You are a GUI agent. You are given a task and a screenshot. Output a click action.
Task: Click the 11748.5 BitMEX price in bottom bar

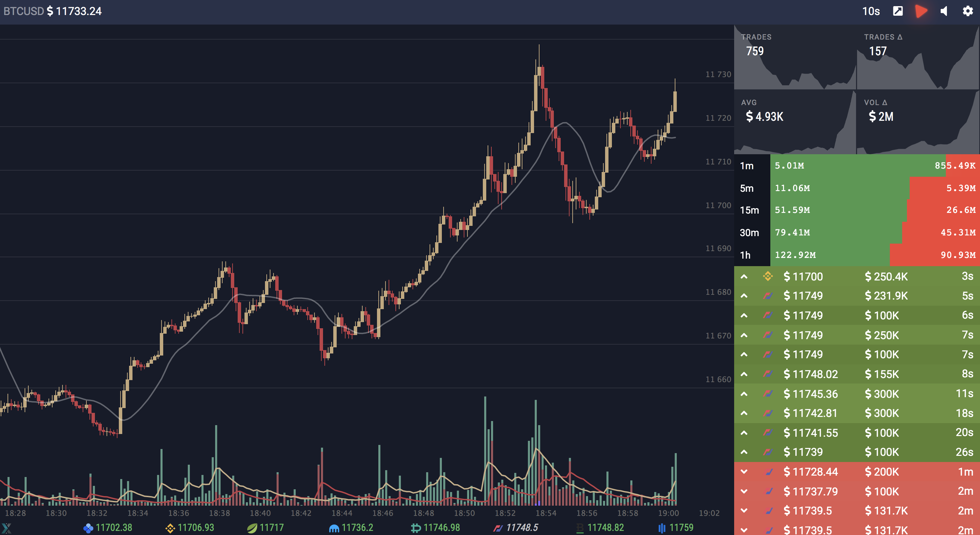pos(522,528)
